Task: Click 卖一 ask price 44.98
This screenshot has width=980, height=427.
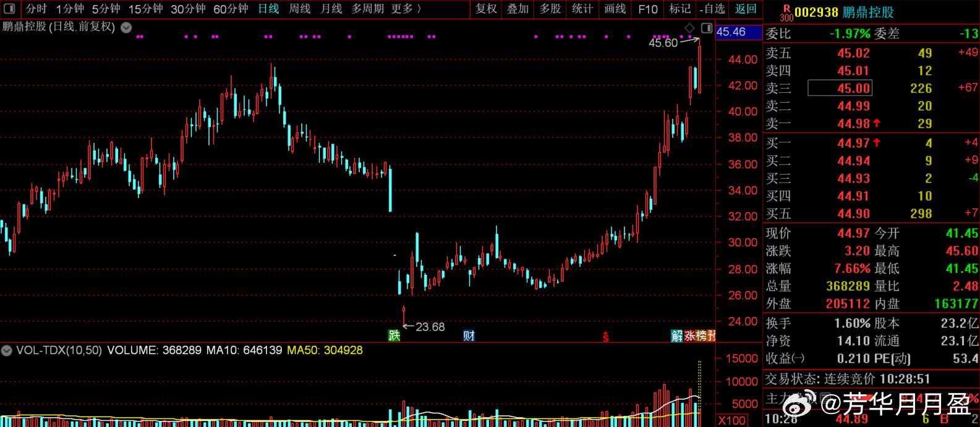Action: (x=853, y=124)
